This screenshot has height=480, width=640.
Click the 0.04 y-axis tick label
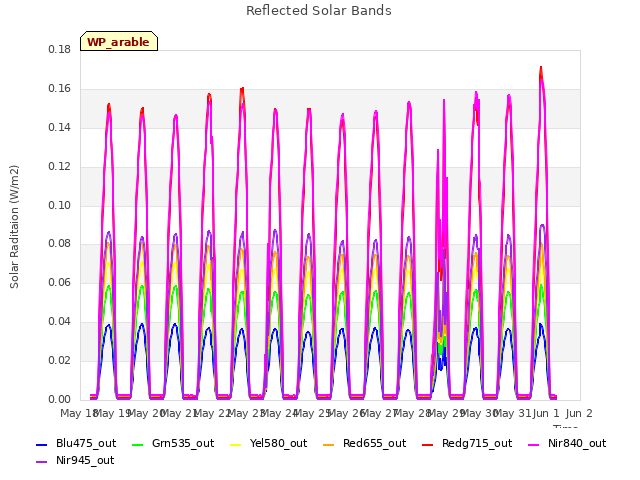59,322
